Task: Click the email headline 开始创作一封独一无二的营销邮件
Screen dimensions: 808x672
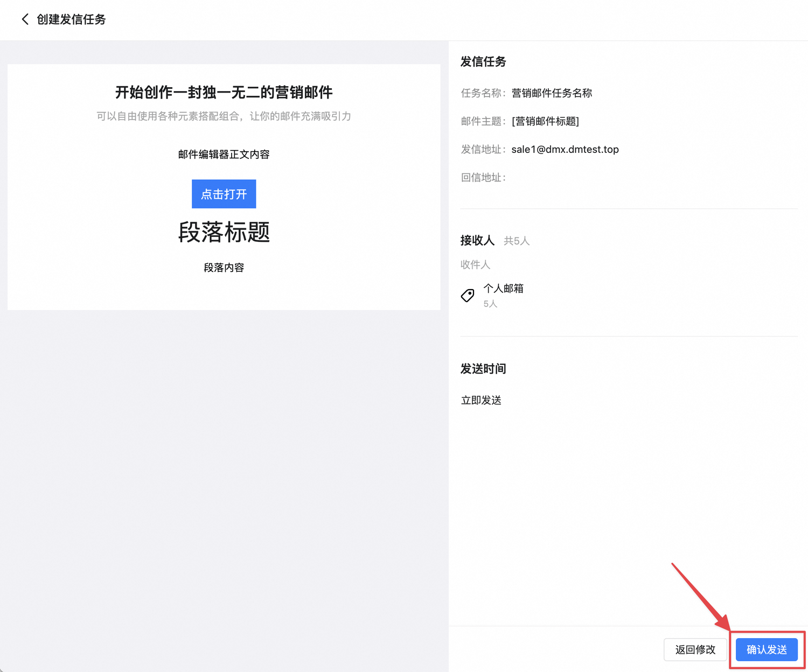Action: 224,92
